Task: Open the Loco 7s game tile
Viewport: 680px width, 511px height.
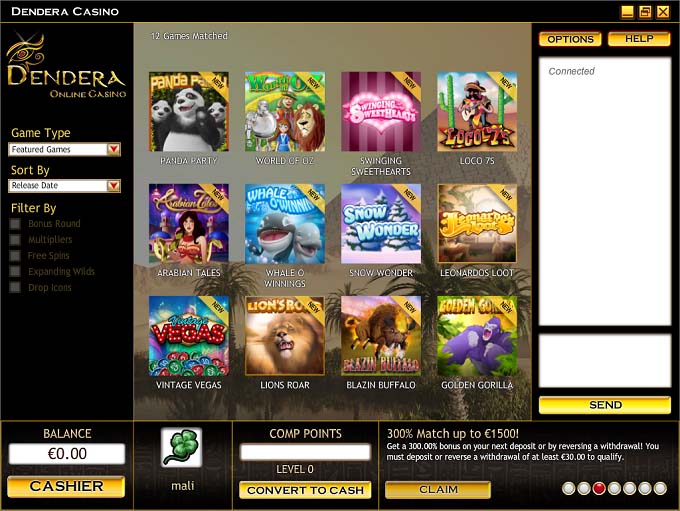Action: click(x=477, y=111)
